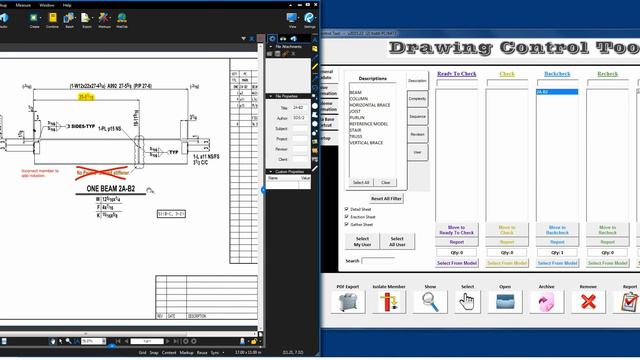Open the Window menu
Viewport: 640px width, 360px height.
point(47,5)
